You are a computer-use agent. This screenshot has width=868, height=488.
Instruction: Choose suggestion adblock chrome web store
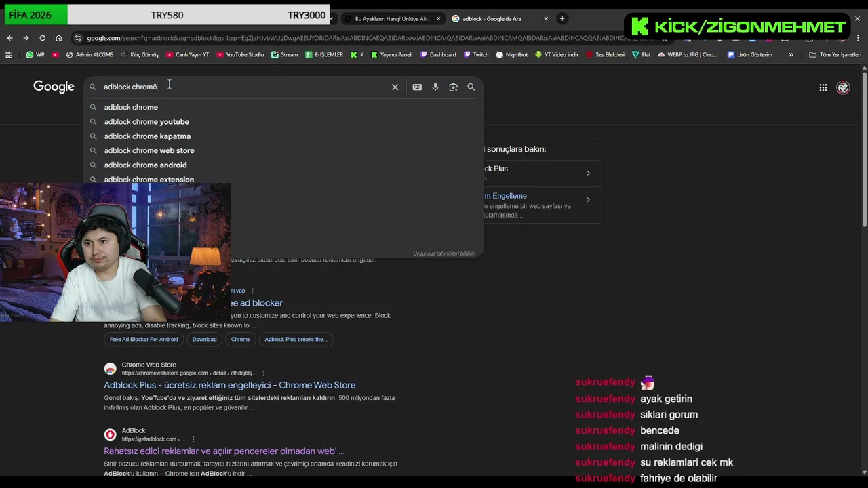coord(283,150)
